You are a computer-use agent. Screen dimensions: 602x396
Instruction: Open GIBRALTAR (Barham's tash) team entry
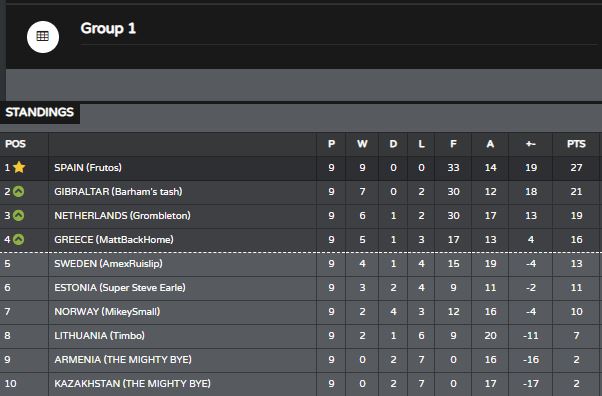(x=118, y=192)
